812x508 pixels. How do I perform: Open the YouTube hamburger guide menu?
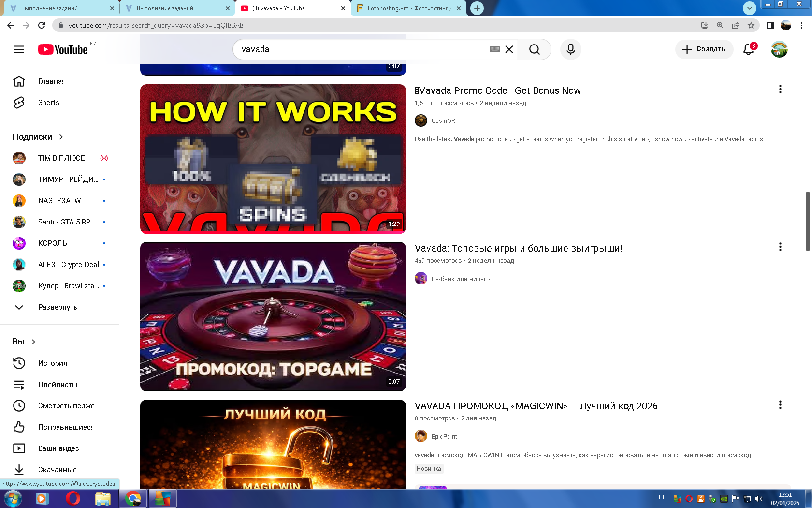[x=19, y=49]
